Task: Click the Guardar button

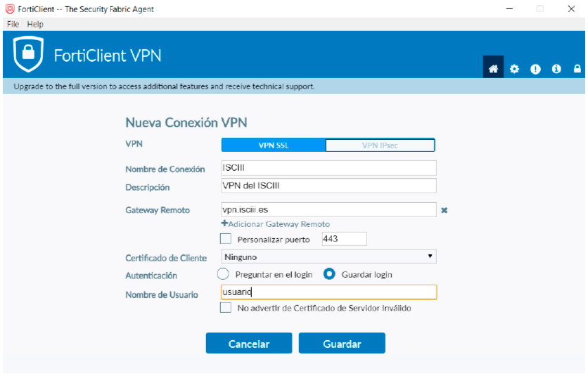Action: 342,343
